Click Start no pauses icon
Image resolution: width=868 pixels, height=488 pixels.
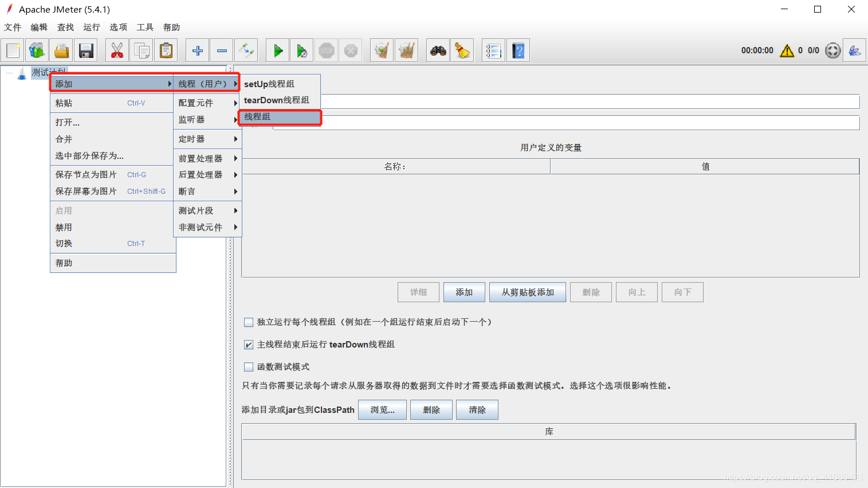tap(302, 50)
